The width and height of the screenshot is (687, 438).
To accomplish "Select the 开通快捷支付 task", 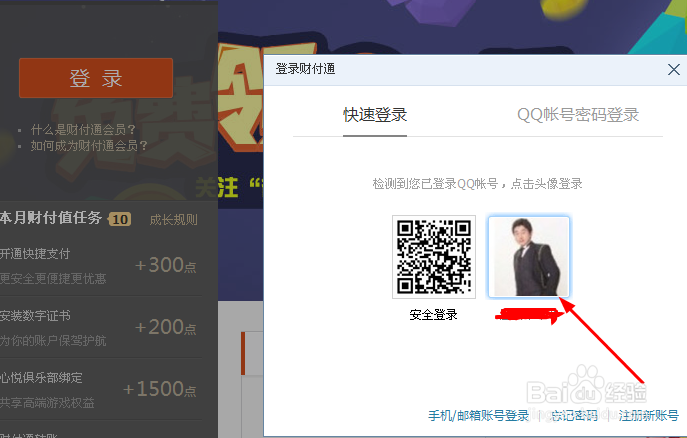I will click(x=35, y=254).
